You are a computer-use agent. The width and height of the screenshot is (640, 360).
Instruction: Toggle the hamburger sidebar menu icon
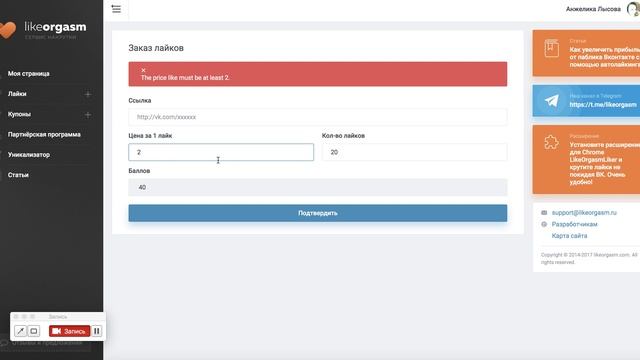click(116, 9)
